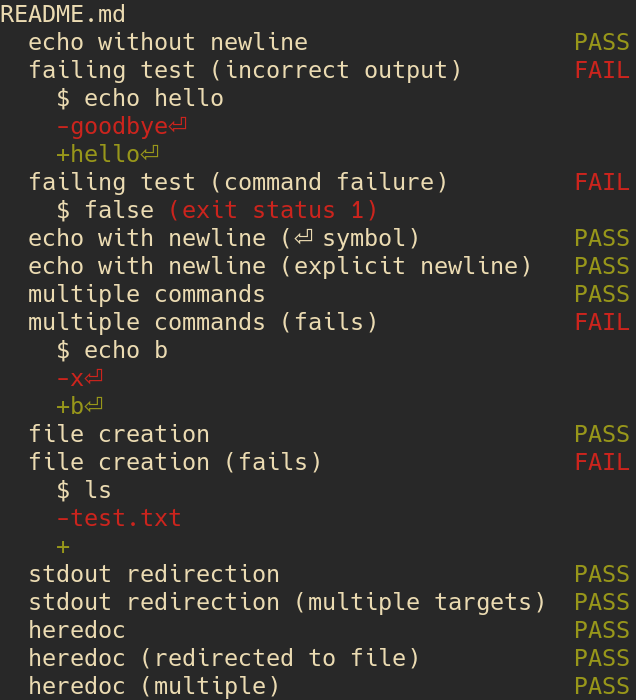This screenshot has height=700, width=636.
Task: Click FAIL status beside "failing test (command failure)"
Action: (x=602, y=182)
